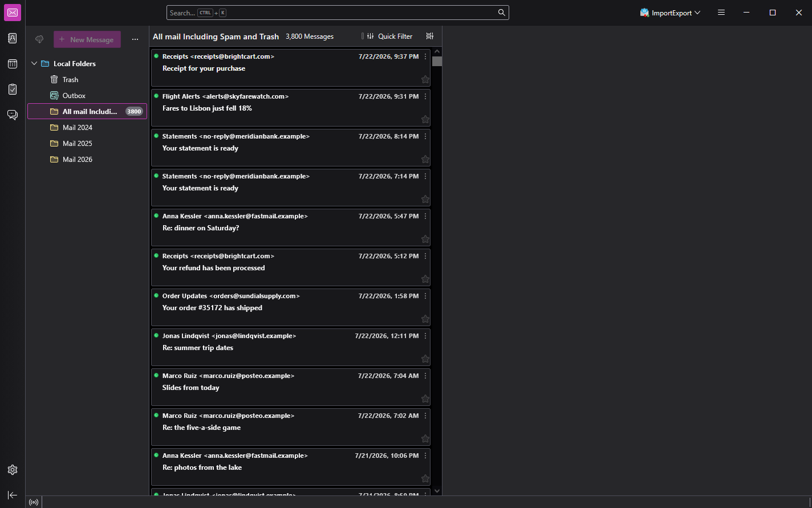The height and width of the screenshot is (508, 812).
Task: Star the refund processed message
Action: 425,279
